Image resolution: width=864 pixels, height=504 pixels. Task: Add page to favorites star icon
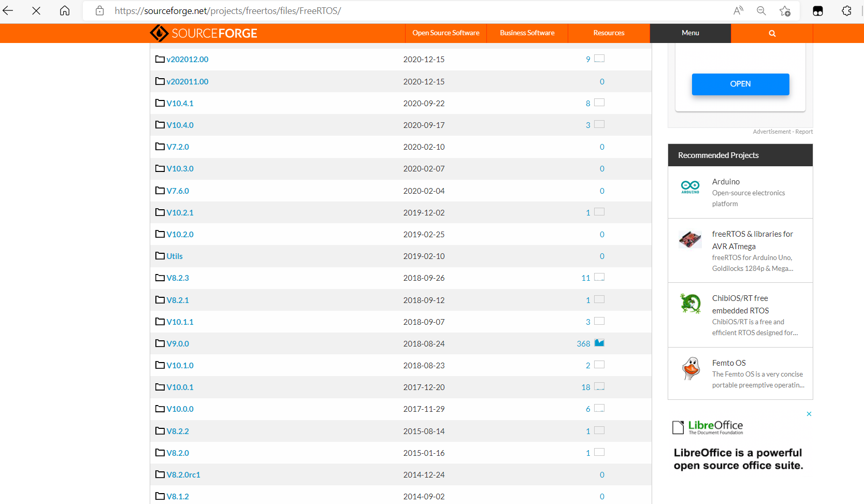785,11
